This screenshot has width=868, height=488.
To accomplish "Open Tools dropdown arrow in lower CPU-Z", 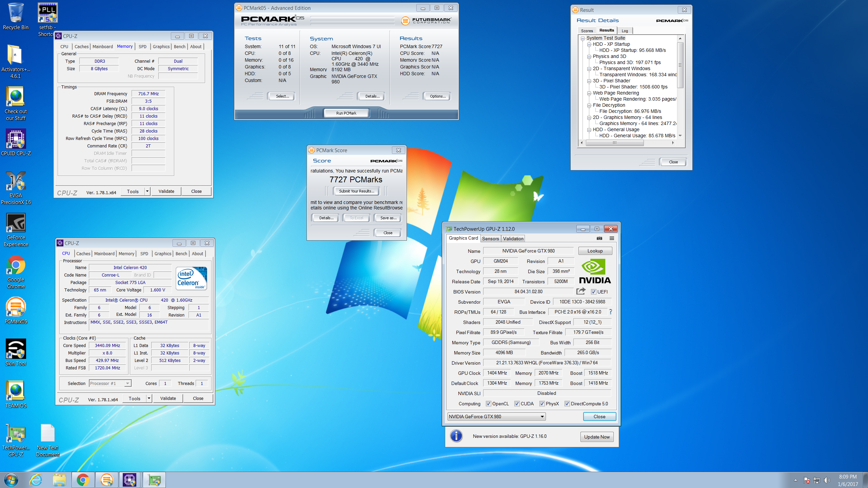I will pos(149,398).
